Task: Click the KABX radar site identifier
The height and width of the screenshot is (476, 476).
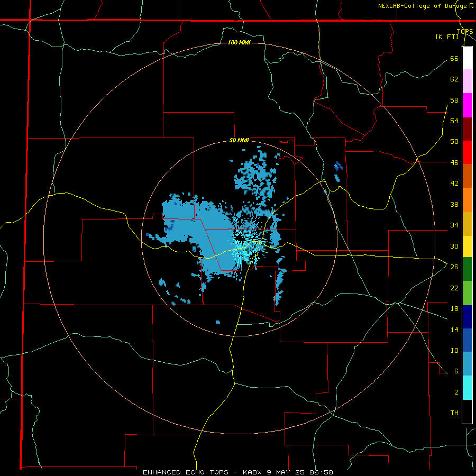Action: pyautogui.click(x=253, y=472)
